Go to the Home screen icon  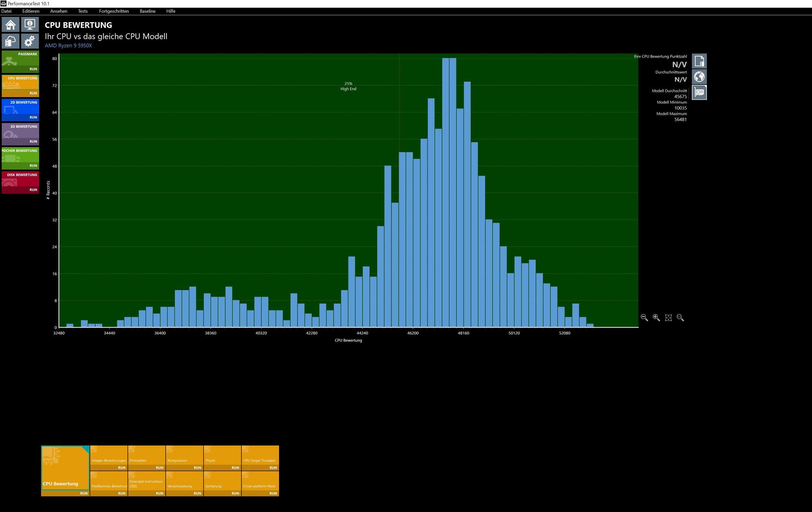[11, 25]
